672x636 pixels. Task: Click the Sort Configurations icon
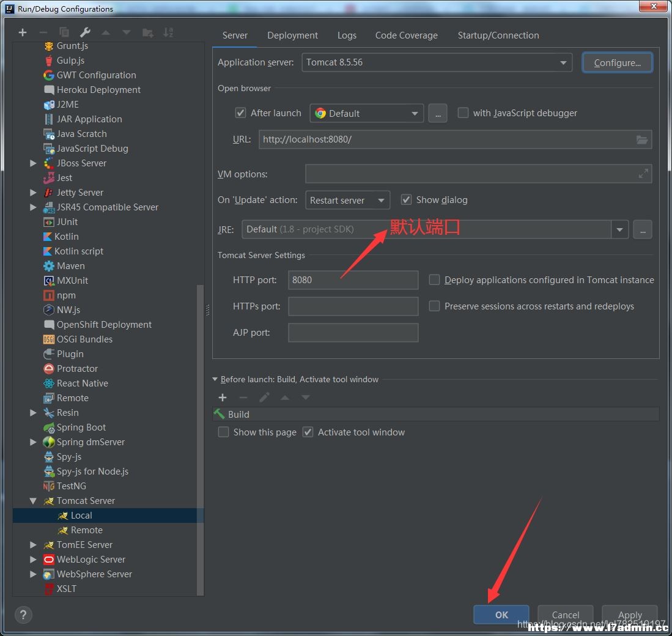point(168,32)
